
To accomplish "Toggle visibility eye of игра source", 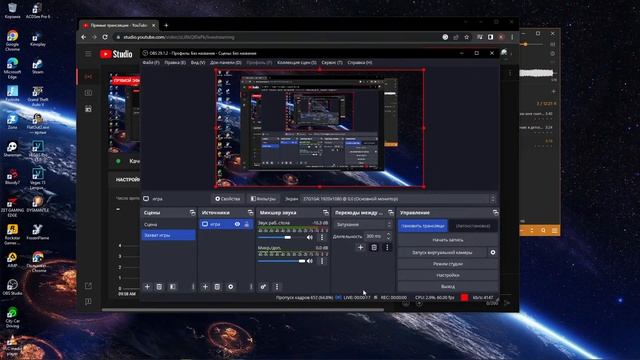I will [x=237, y=224].
